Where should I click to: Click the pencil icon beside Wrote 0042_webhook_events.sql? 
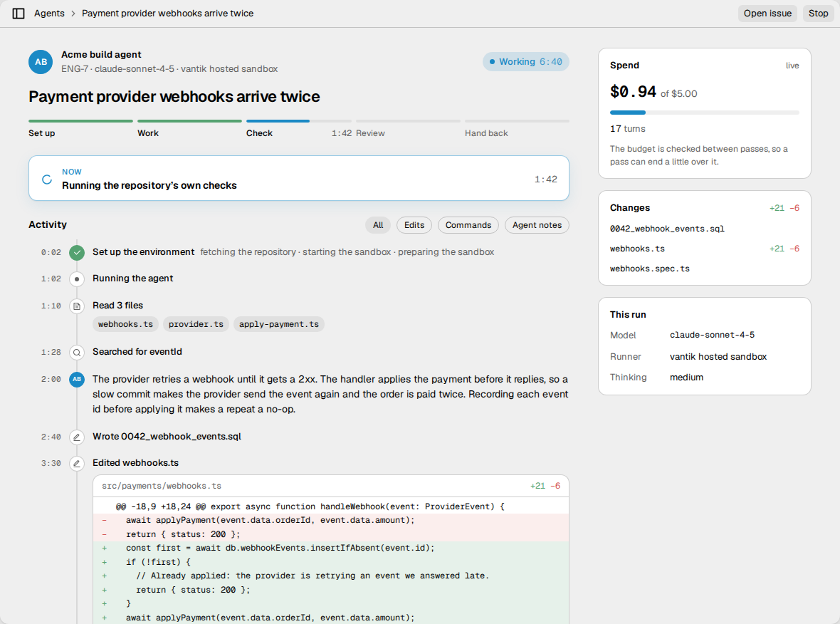tap(77, 437)
